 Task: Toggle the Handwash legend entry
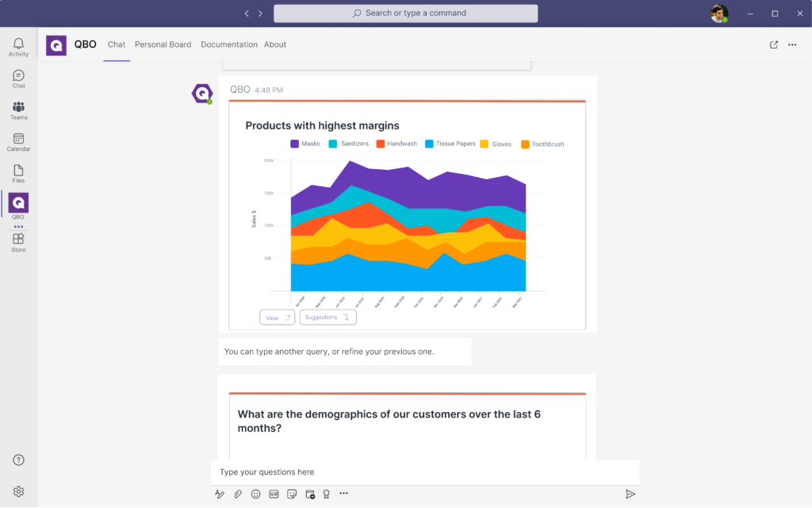(396, 144)
